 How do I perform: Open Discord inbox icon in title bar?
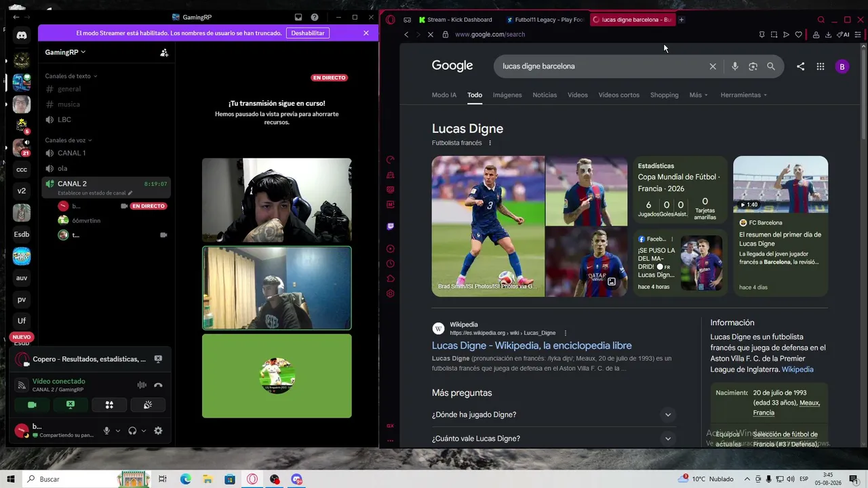click(x=298, y=17)
